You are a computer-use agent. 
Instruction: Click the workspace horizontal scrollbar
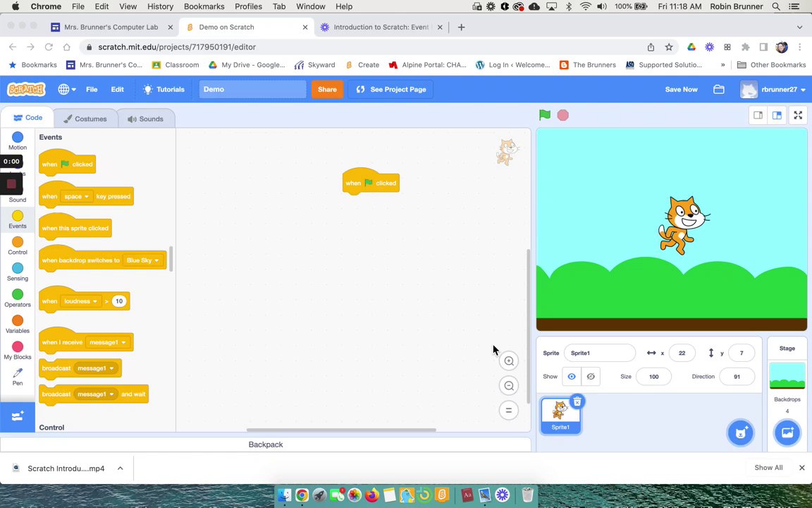(341, 430)
